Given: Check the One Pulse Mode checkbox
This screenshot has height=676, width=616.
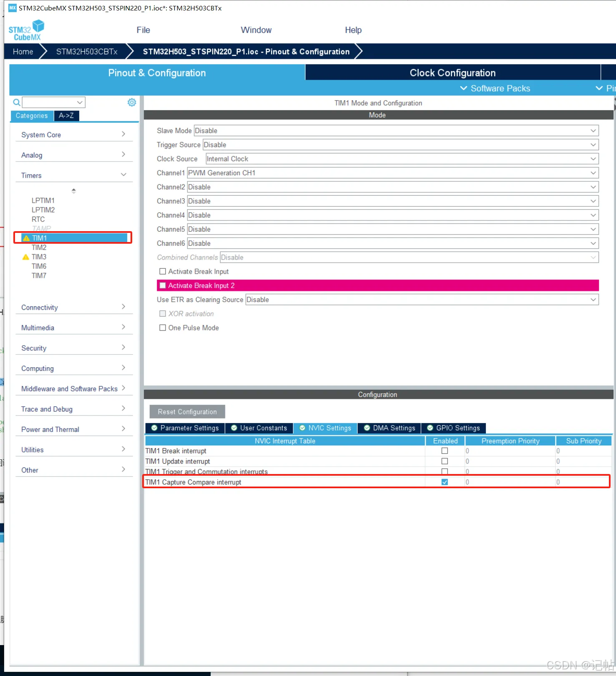Looking at the screenshot, I should point(163,328).
